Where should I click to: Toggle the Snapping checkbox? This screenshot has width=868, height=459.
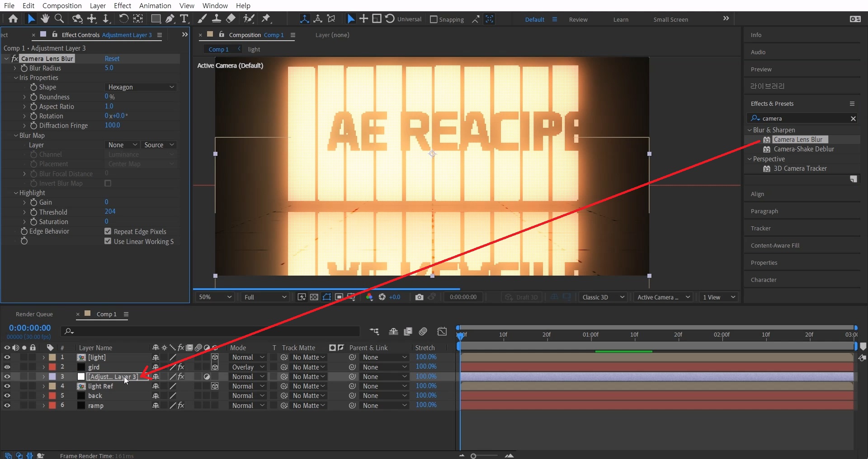[x=434, y=19]
